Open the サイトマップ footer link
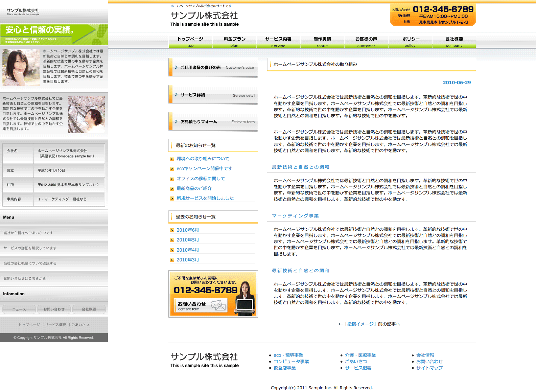Screen dimensions: 536x392 pos(429,368)
